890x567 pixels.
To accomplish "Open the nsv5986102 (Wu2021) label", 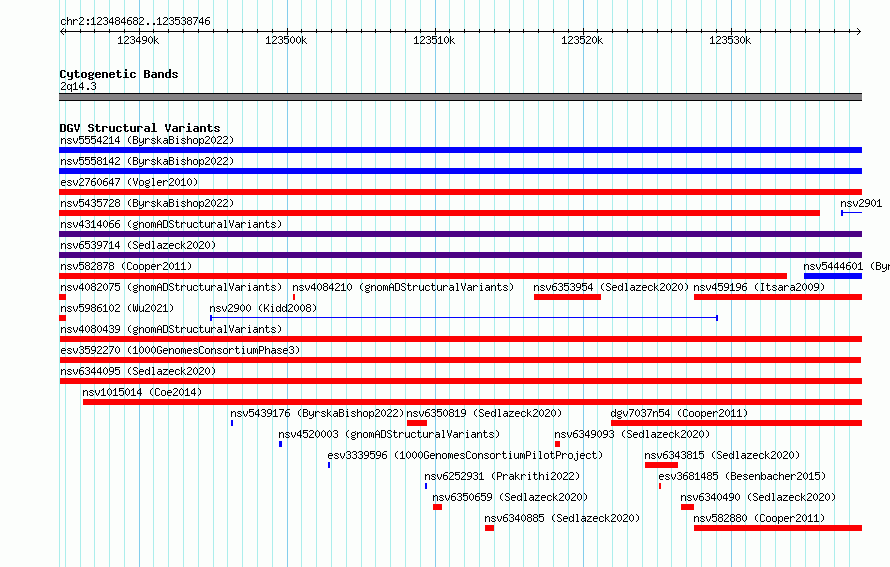I will 117,308.
